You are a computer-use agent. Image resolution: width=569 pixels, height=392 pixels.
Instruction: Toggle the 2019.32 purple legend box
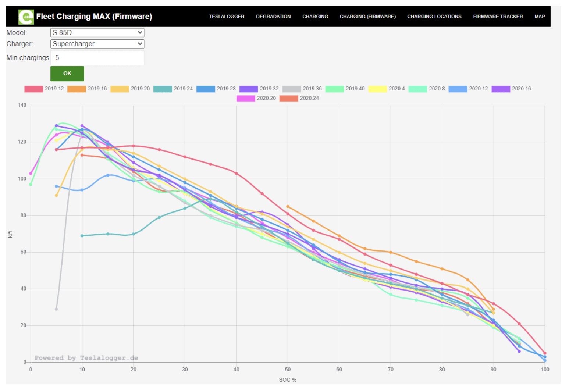(249, 89)
